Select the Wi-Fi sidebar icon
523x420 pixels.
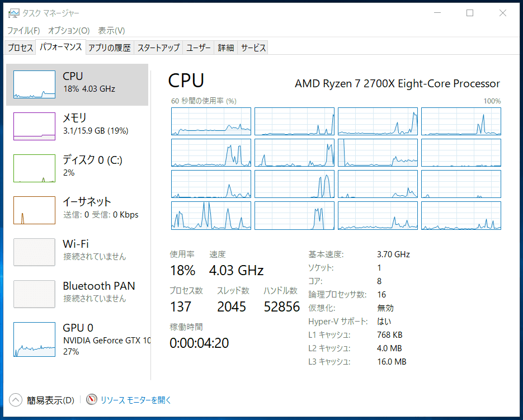click(x=34, y=252)
